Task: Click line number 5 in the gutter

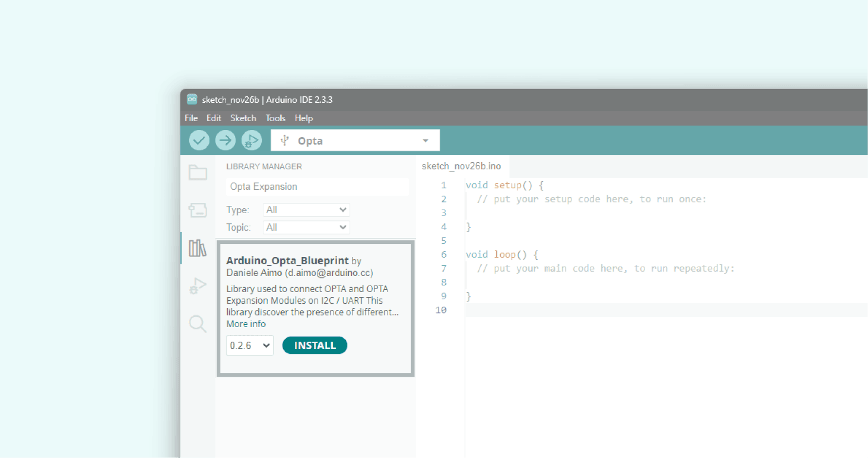Action: [444, 241]
